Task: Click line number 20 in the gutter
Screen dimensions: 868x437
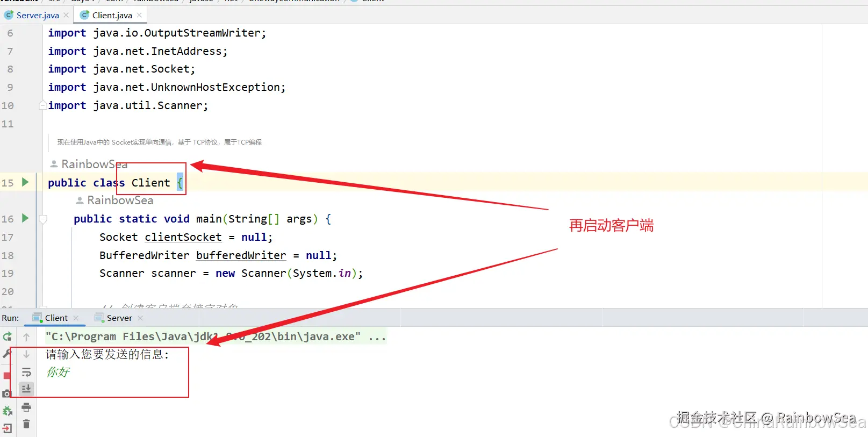Action: [x=8, y=291]
